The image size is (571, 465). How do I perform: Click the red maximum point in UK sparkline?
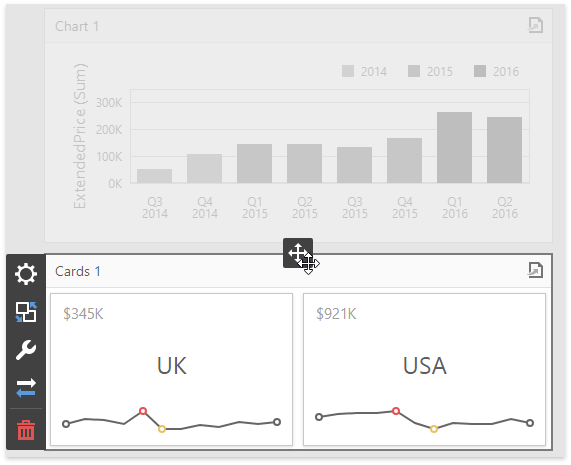click(x=143, y=411)
